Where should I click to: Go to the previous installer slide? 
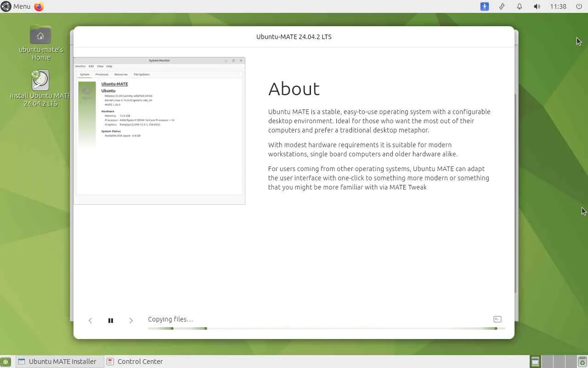tap(90, 321)
